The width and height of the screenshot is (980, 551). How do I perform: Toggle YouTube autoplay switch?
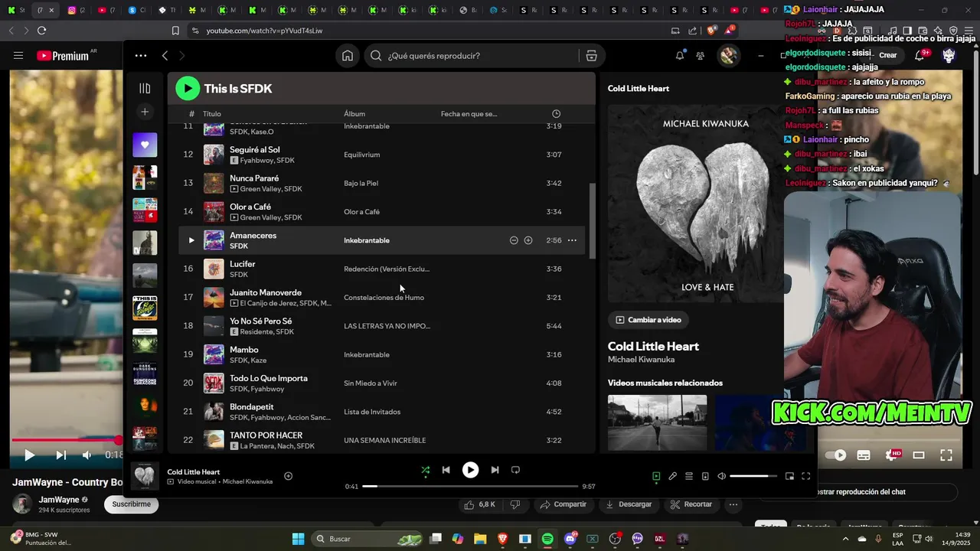(x=836, y=455)
